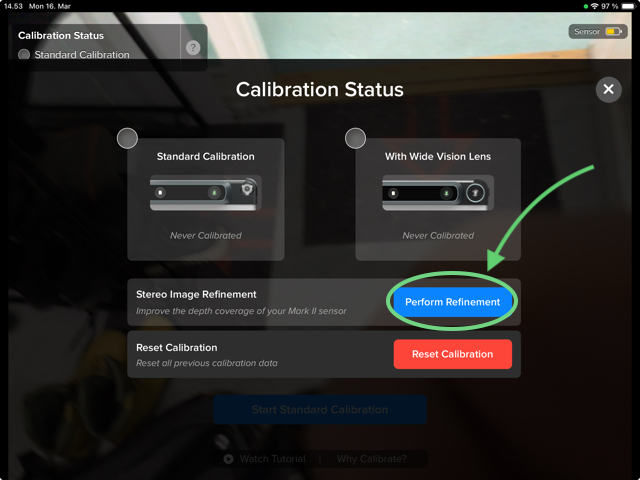Select the 'Never Calibrated' text under Wide Vision Lens
Image resolution: width=640 pixels, height=480 pixels.
438,236
